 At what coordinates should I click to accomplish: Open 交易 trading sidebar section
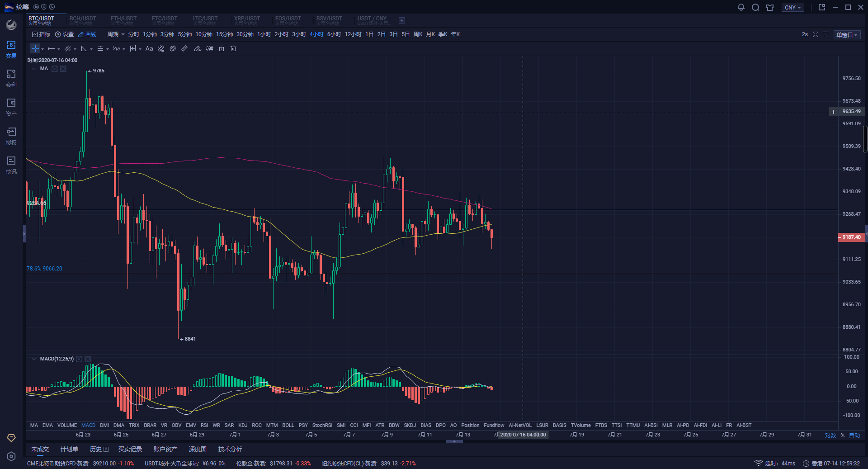coord(11,49)
